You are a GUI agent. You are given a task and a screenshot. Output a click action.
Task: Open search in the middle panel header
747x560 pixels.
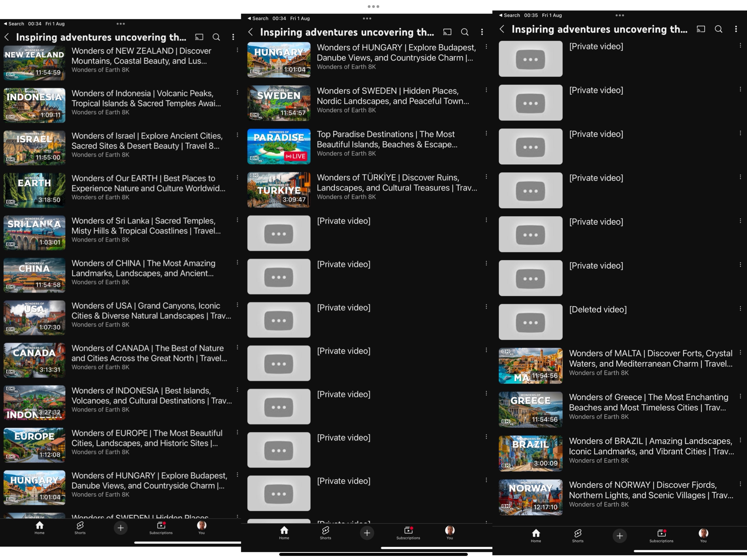pos(465,32)
